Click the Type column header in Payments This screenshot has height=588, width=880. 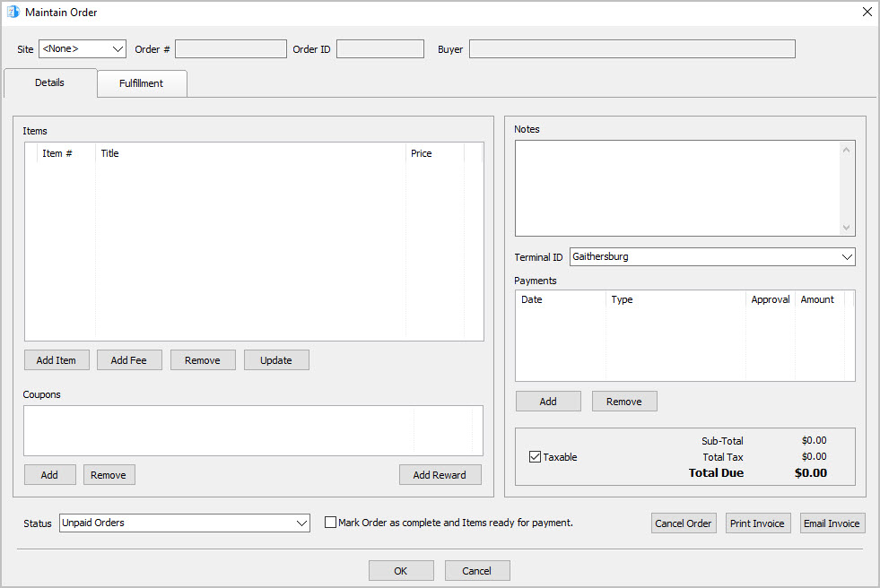675,300
